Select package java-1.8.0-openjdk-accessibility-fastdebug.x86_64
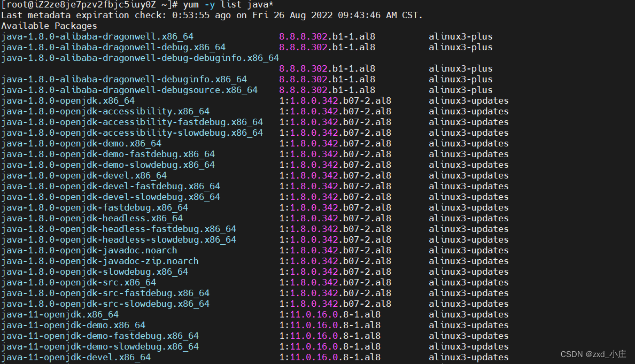Screen dimensions: 635x364 [132, 122]
